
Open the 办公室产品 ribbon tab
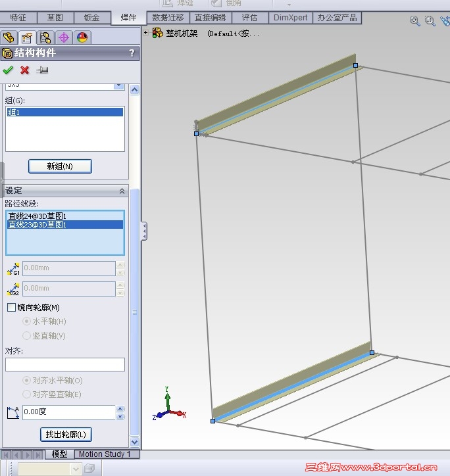337,18
